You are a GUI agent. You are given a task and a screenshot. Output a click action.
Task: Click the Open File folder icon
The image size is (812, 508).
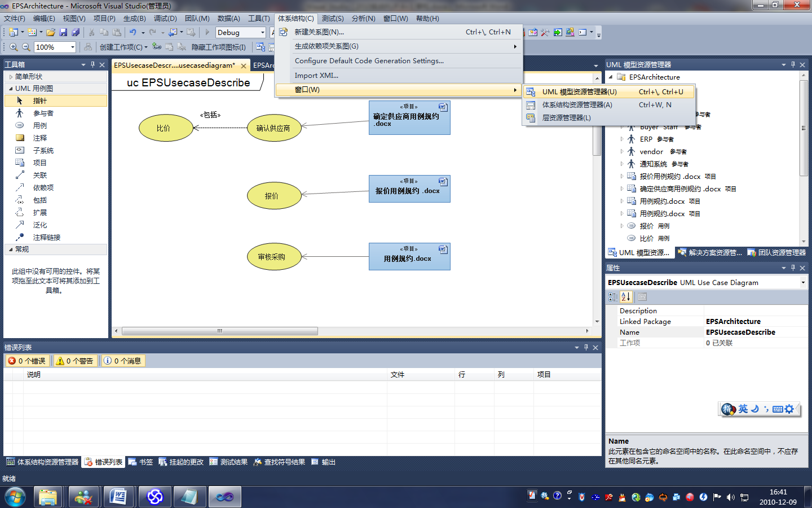pos(51,32)
